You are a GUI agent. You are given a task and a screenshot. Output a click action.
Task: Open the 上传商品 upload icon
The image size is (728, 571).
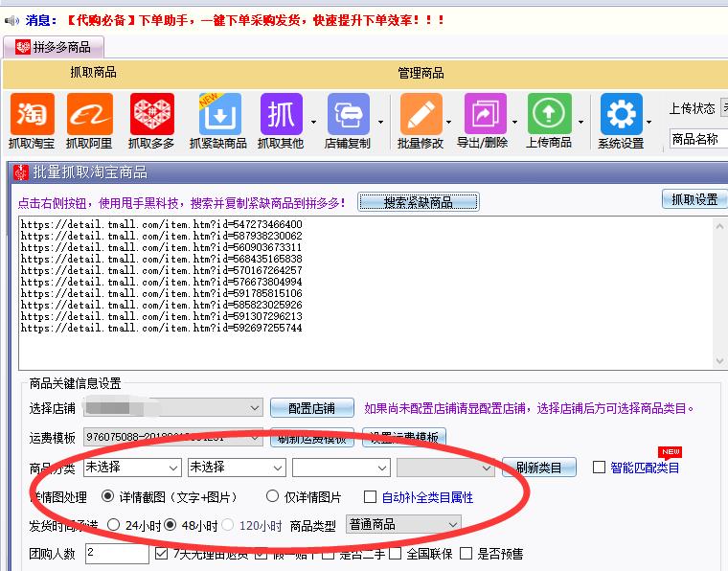pyautogui.click(x=549, y=114)
